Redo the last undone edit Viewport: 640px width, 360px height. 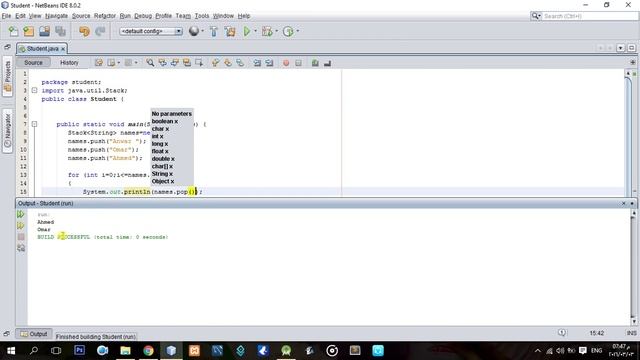point(100,31)
